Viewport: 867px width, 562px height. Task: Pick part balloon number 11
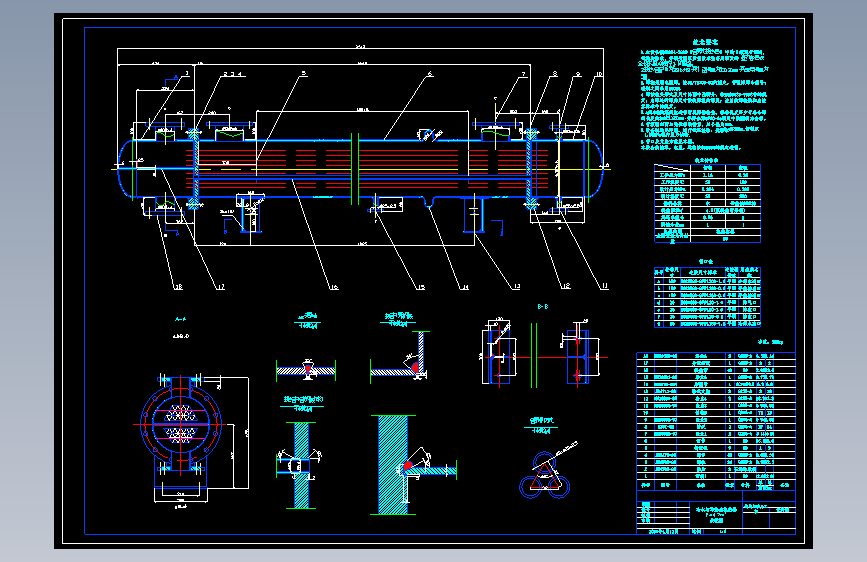pyautogui.click(x=604, y=285)
